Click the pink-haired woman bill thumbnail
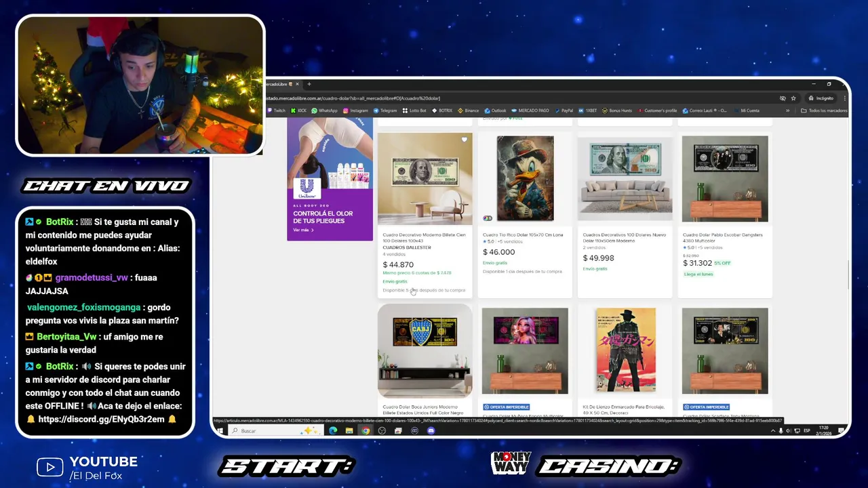868x488 pixels. coord(525,351)
